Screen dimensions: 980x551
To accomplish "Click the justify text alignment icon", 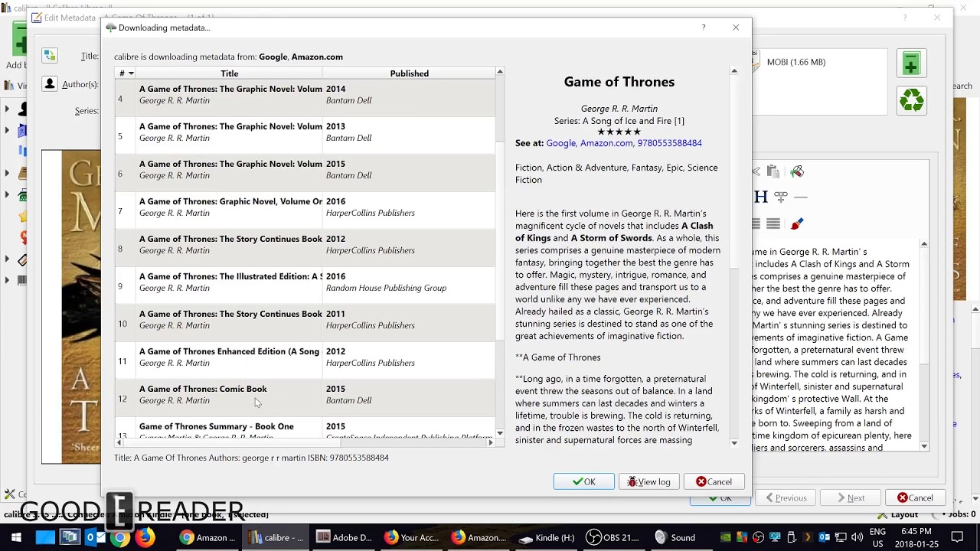I will [773, 223].
